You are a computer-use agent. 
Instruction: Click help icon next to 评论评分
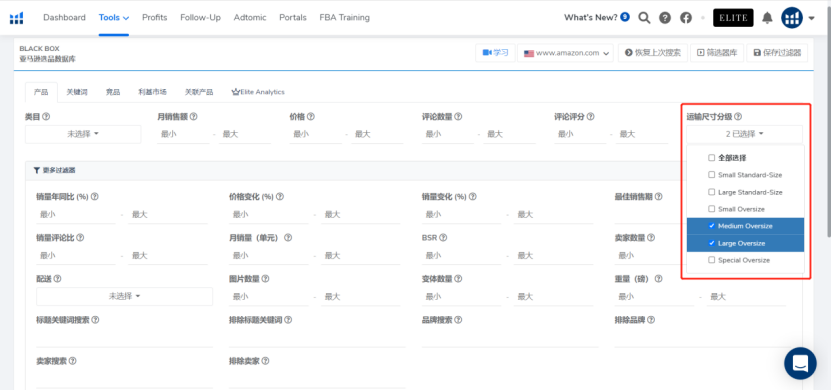(x=590, y=117)
